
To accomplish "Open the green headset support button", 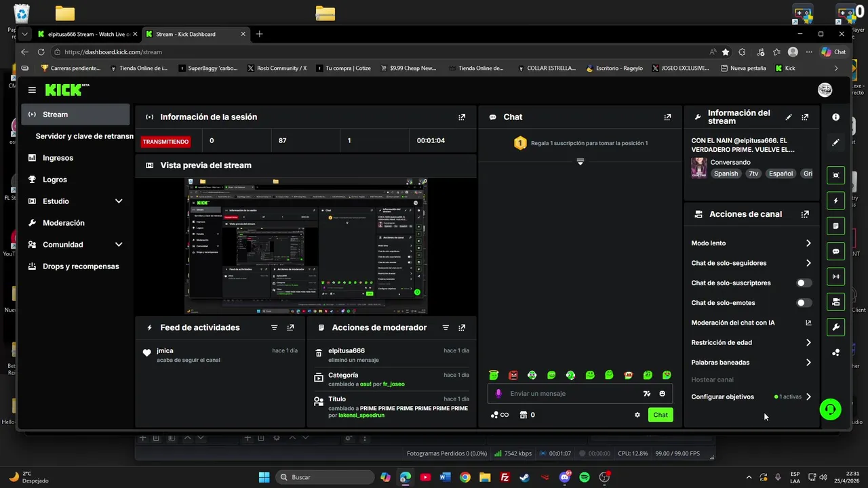I will click(830, 409).
